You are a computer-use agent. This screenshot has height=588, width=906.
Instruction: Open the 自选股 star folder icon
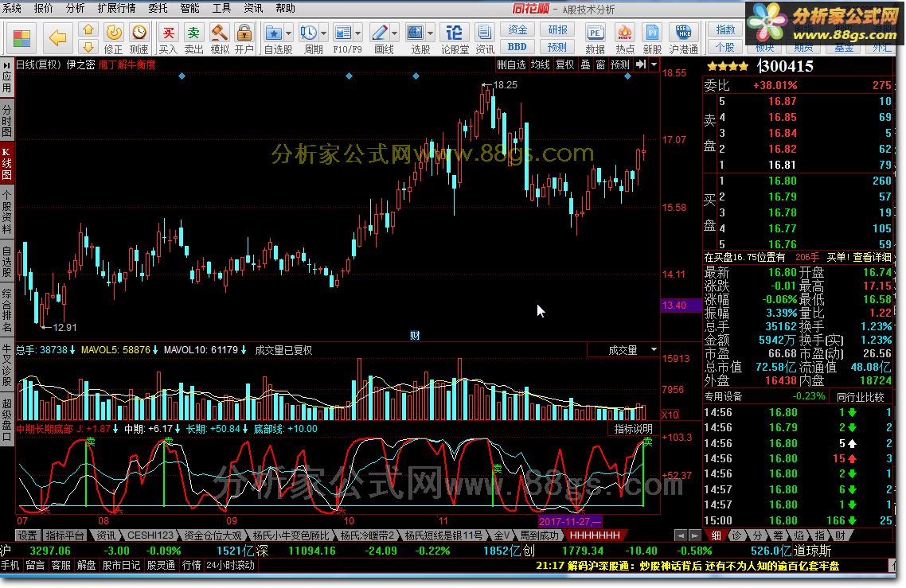click(x=273, y=33)
